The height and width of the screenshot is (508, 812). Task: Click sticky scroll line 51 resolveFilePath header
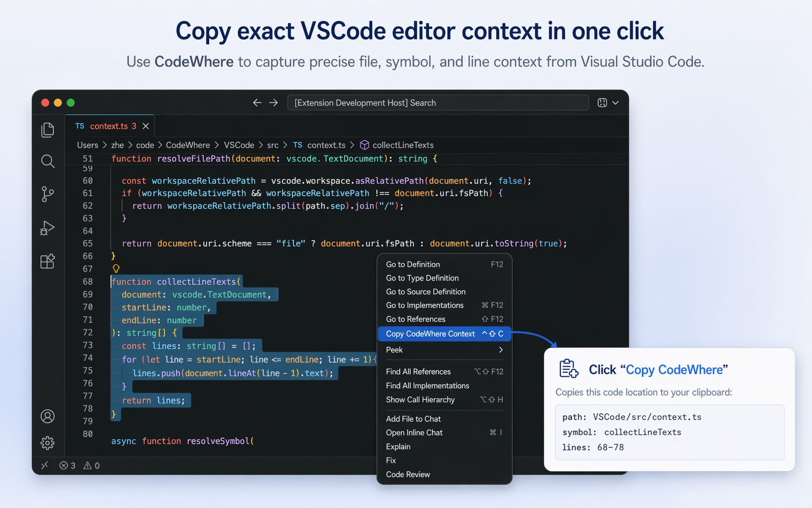tap(347, 159)
